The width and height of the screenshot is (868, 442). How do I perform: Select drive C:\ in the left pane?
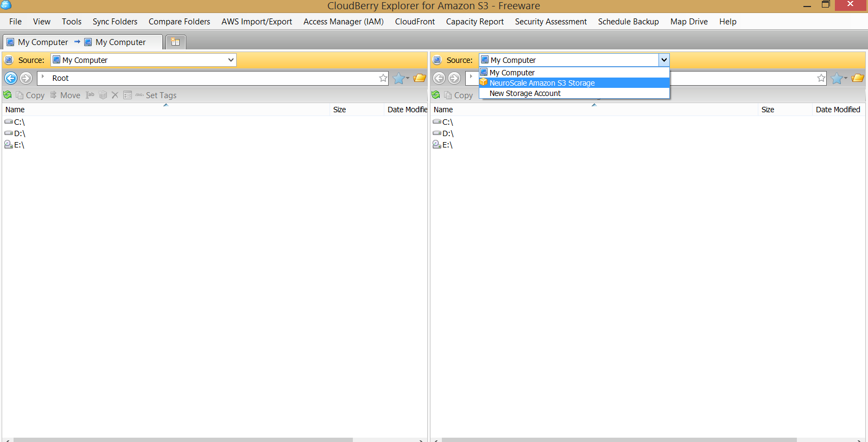(15, 122)
